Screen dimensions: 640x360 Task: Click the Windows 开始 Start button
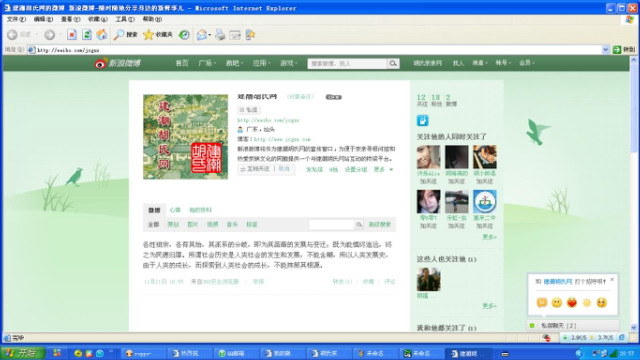click(x=23, y=353)
